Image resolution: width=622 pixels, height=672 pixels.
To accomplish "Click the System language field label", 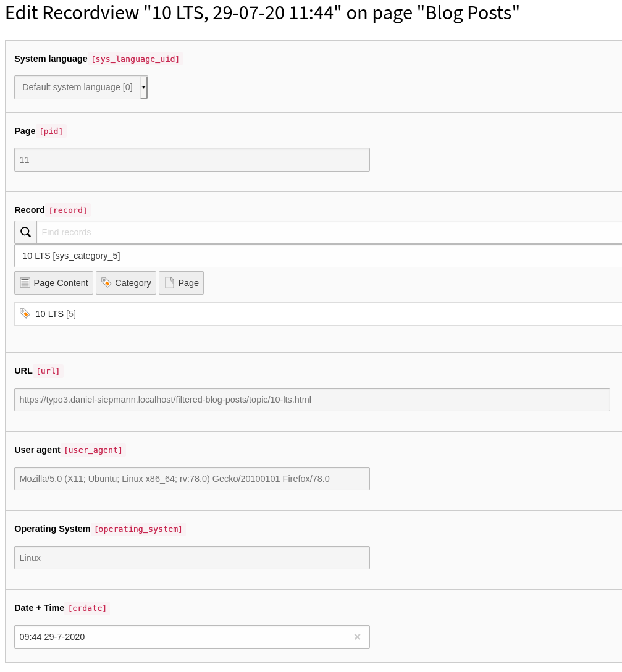I will point(51,59).
